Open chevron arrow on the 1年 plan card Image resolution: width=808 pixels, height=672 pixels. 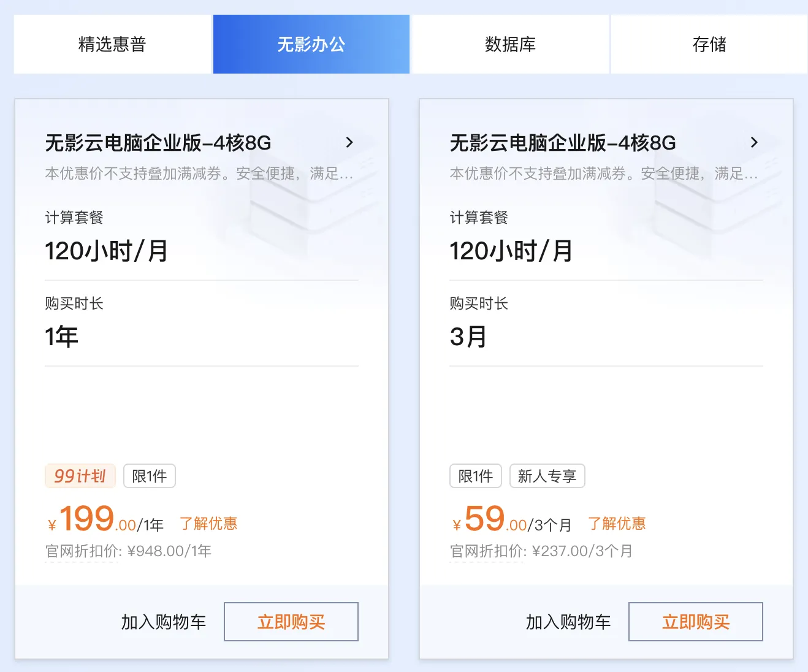tap(349, 142)
